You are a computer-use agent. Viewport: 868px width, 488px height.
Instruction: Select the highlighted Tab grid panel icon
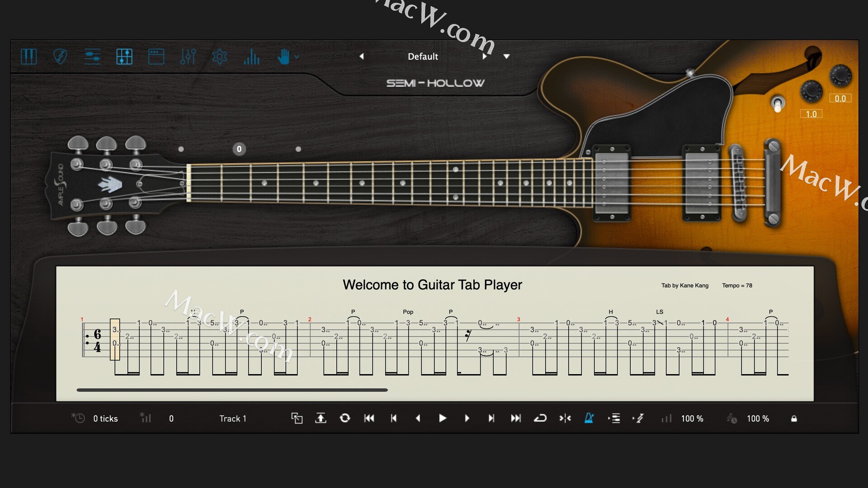pos(124,57)
